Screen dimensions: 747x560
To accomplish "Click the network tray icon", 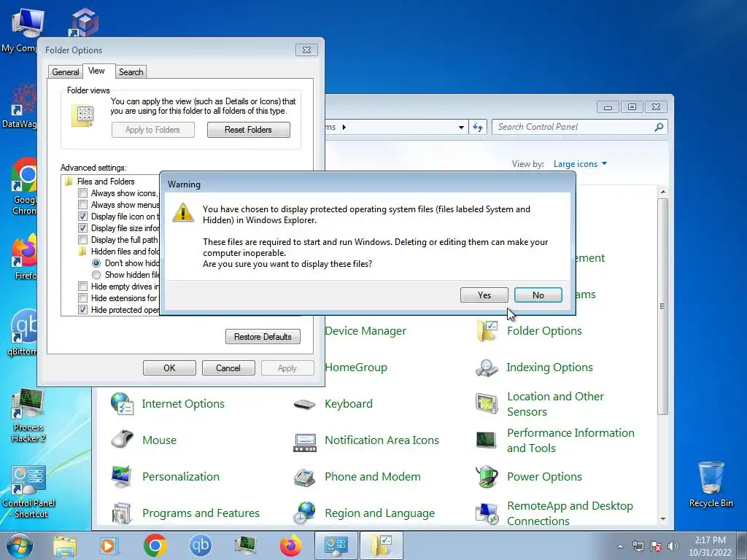I will (638, 546).
